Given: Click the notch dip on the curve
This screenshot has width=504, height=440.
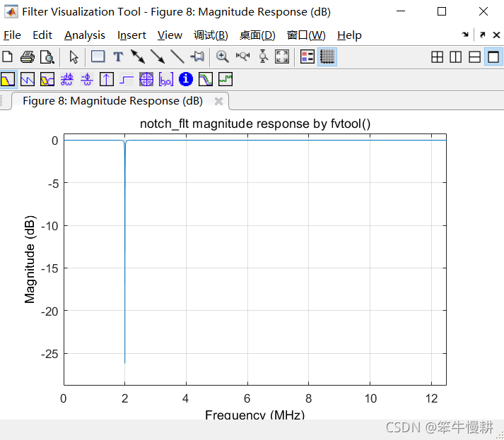Looking at the screenshot, I should point(124,251).
